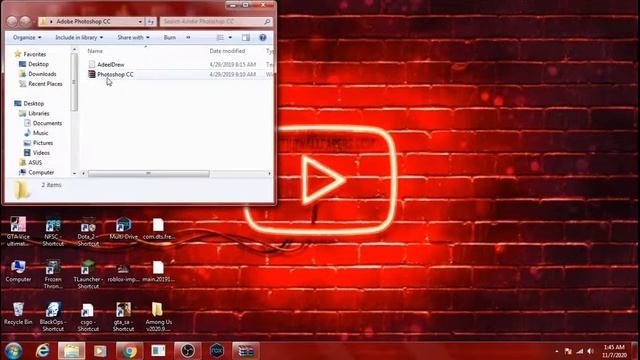Show hidden system tray icons

click(557, 351)
